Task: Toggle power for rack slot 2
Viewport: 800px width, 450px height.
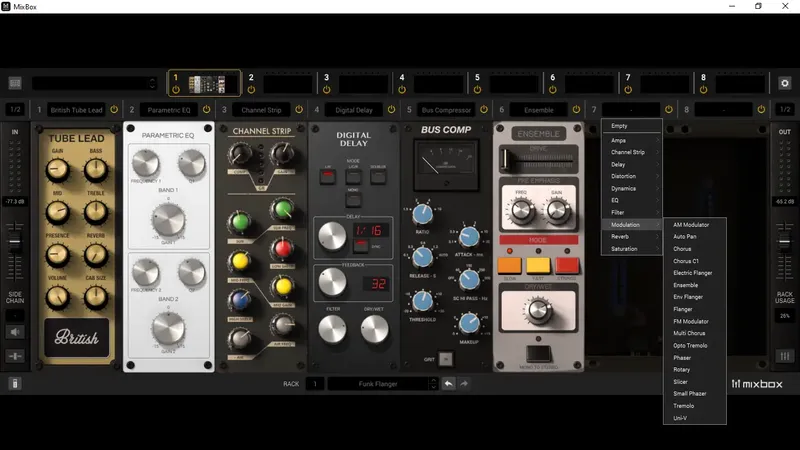Action: (x=251, y=89)
